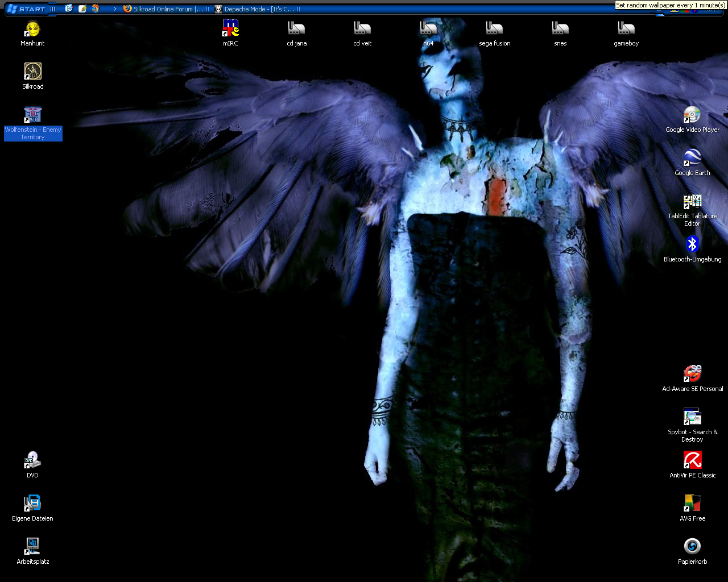Start Ad-Aware SE Personal
The width and height of the screenshot is (728, 582).
(692, 375)
